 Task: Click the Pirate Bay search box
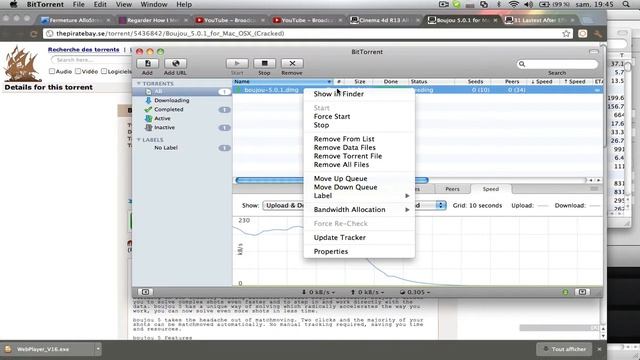tap(91, 60)
